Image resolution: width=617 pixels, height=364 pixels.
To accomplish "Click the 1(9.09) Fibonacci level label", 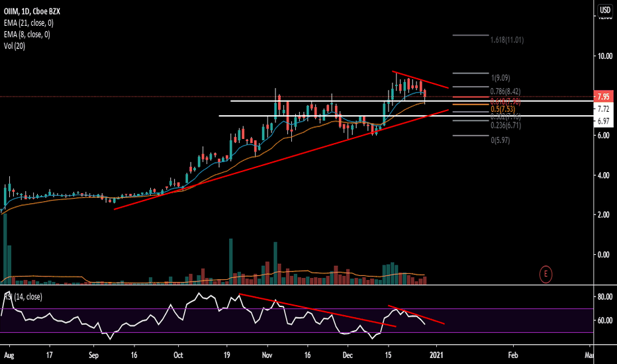I will click(500, 78).
